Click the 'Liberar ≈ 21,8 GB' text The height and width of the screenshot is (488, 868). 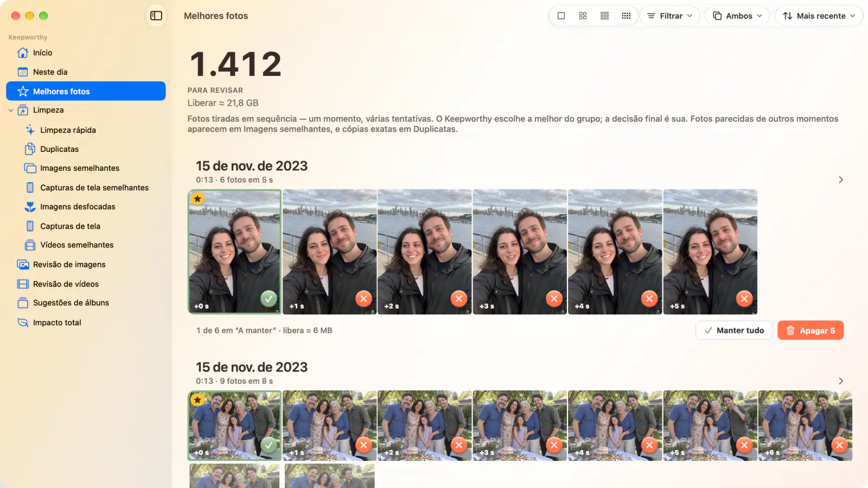point(223,103)
